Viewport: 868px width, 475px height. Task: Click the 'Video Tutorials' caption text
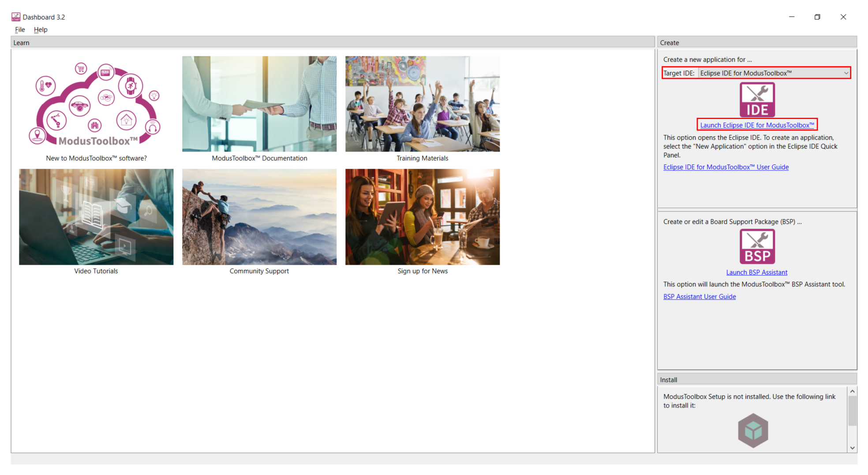pos(96,271)
